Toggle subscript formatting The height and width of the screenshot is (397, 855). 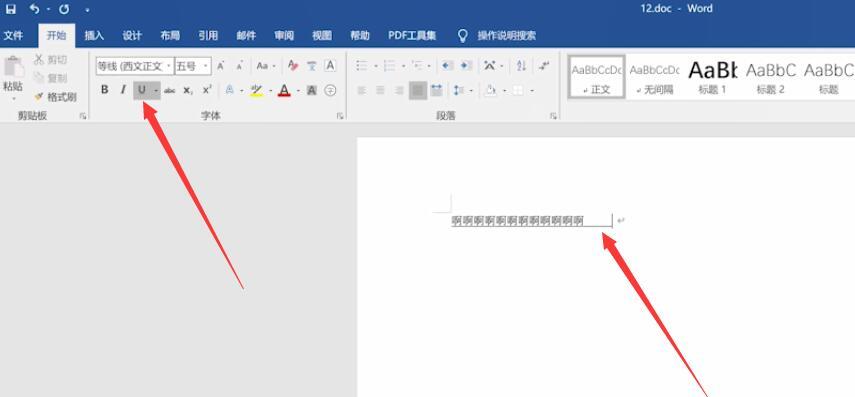pyautogui.click(x=188, y=90)
